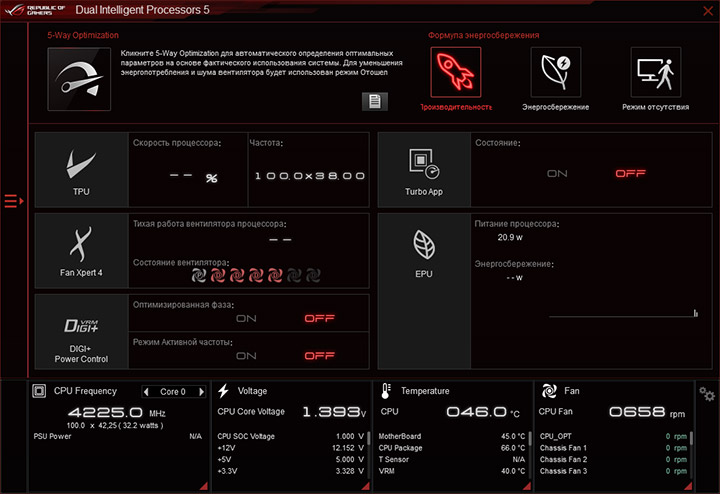The width and height of the screenshot is (720, 494).
Task: Expand the left side menu arrow
Action: [x=14, y=201]
